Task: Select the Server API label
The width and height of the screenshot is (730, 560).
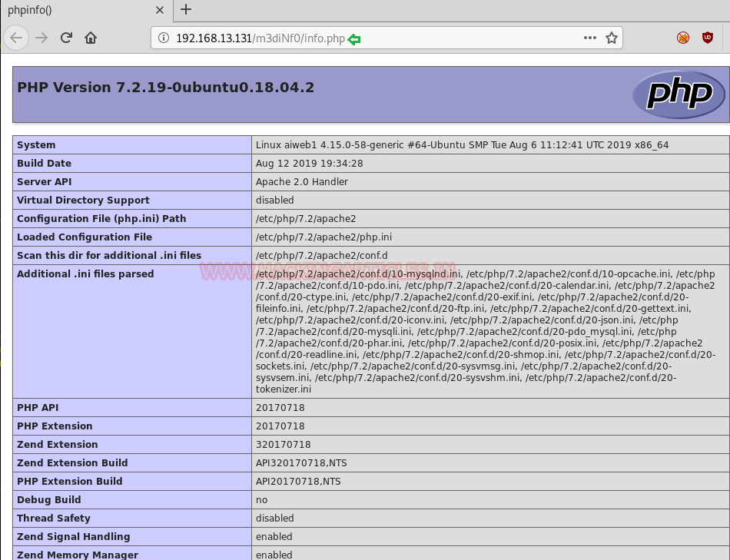Action: (x=45, y=181)
